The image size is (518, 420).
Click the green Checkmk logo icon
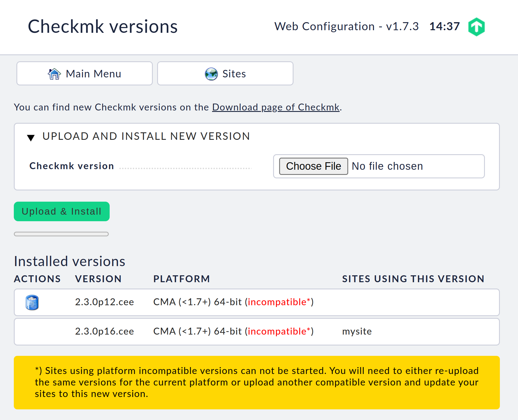click(476, 27)
